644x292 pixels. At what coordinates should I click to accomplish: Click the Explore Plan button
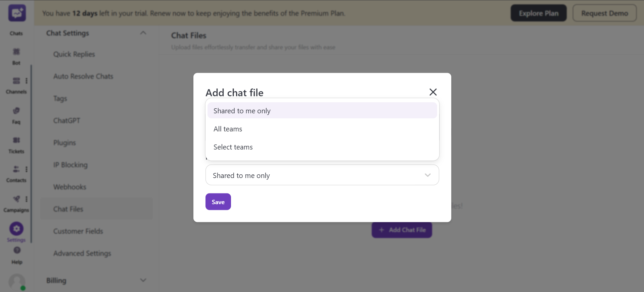tap(538, 13)
